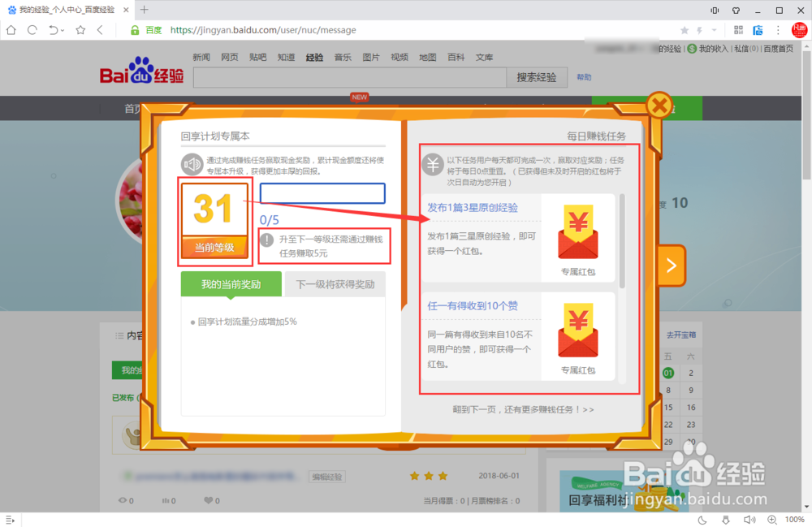Open the browser three-dot menu

[x=778, y=30]
